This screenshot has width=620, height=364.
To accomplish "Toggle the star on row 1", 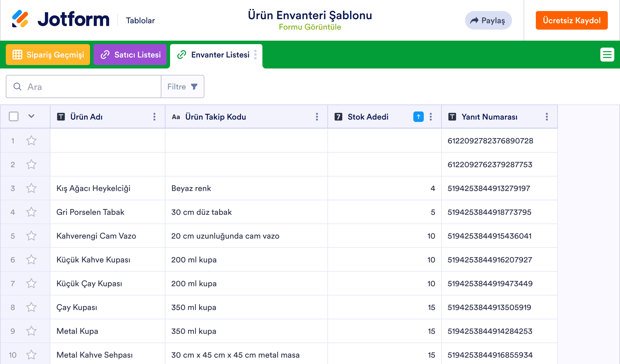I will pos(31,140).
